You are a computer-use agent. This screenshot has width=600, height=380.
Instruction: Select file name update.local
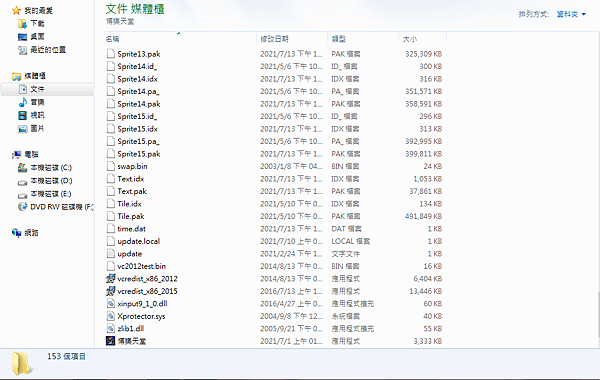click(139, 241)
